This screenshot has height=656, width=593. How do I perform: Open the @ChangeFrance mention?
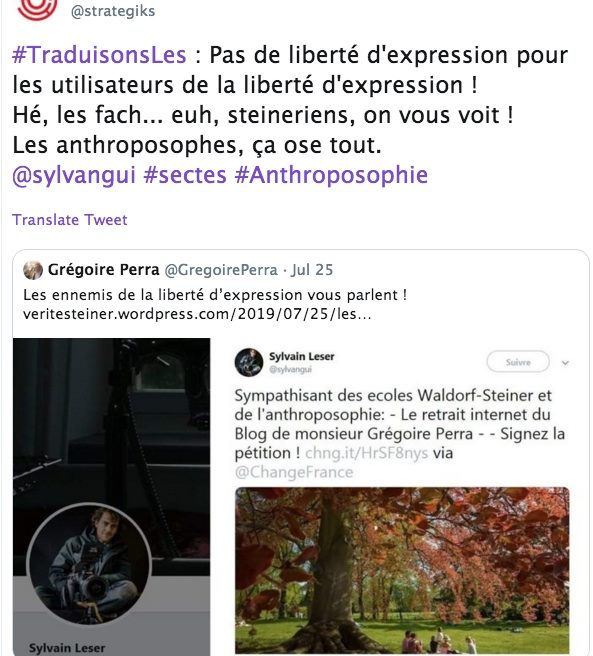click(x=294, y=472)
